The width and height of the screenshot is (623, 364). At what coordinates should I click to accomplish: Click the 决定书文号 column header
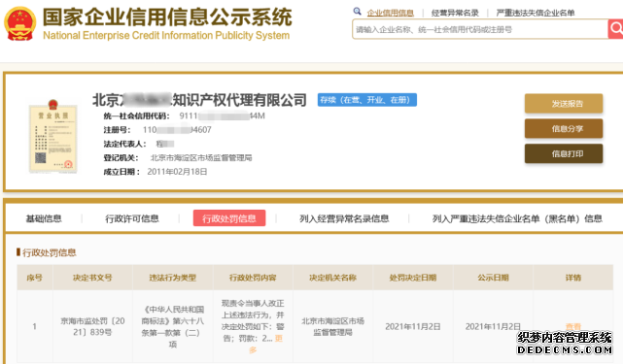tap(92, 278)
